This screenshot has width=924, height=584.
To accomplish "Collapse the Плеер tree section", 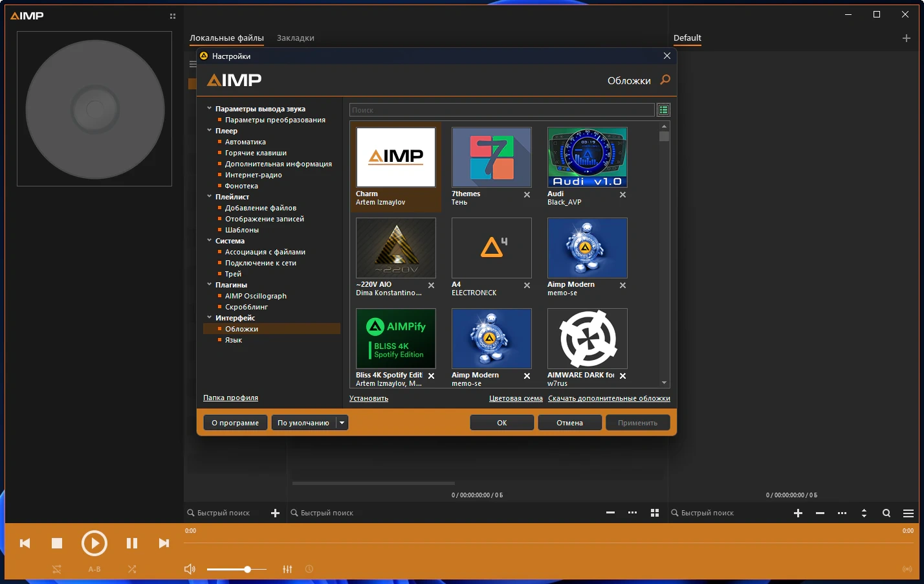I will [x=209, y=131].
